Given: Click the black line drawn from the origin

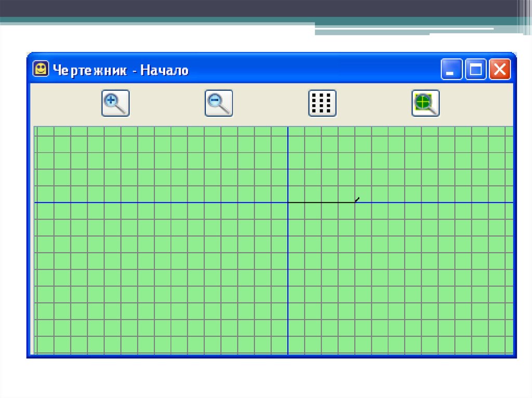Looking at the screenshot, I should 321,202.
